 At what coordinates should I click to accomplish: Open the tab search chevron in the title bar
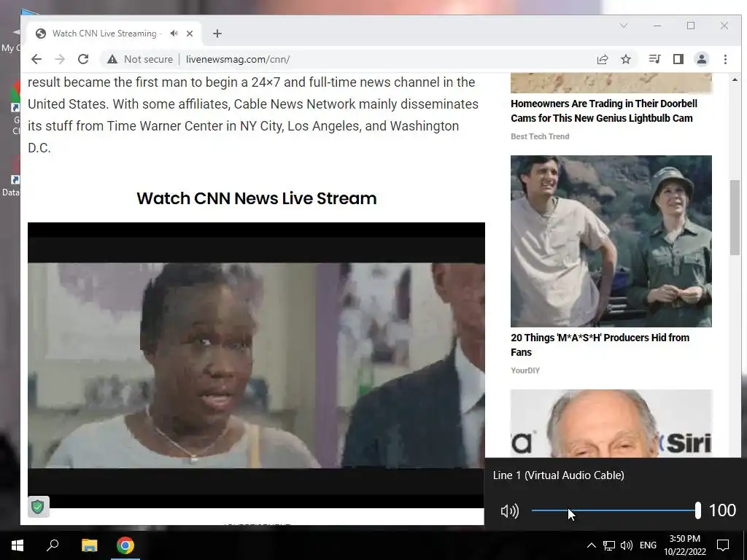pyautogui.click(x=624, y=26)
